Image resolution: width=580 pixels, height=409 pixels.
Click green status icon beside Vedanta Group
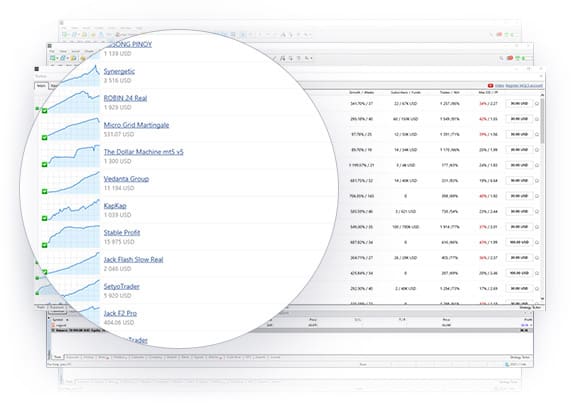point(44,191)
